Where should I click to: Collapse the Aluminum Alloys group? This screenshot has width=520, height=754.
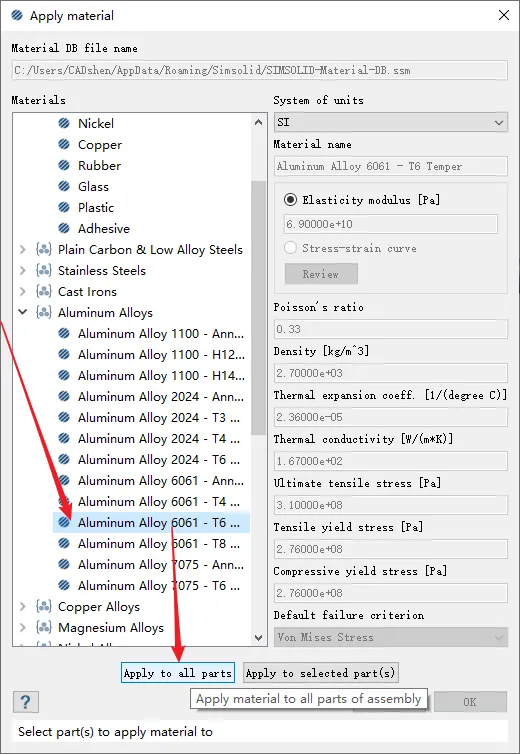(x=23, y=312)
